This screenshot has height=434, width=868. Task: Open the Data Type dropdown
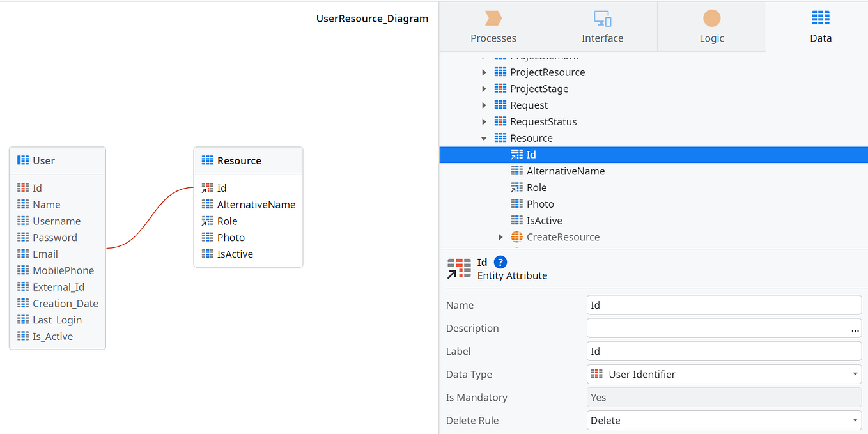click(855, 374)
